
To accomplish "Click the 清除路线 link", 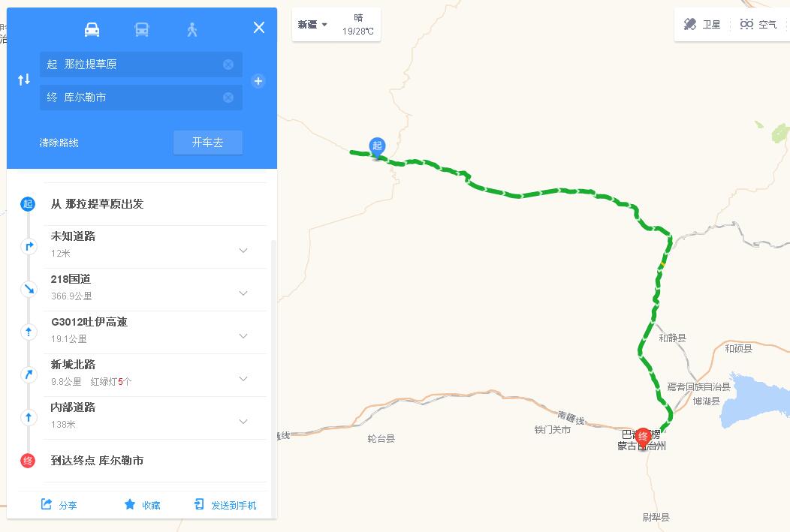I will click(59, 143).
